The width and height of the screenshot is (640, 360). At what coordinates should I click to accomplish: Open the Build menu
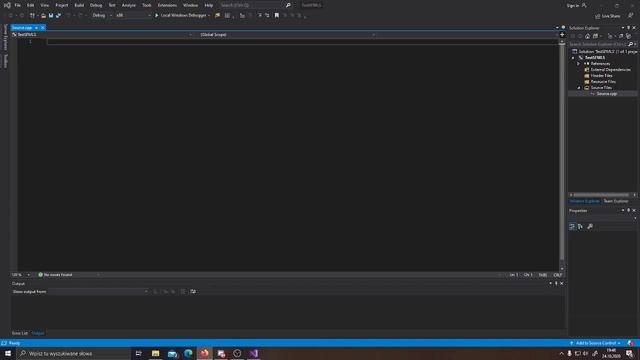[79, 5]
